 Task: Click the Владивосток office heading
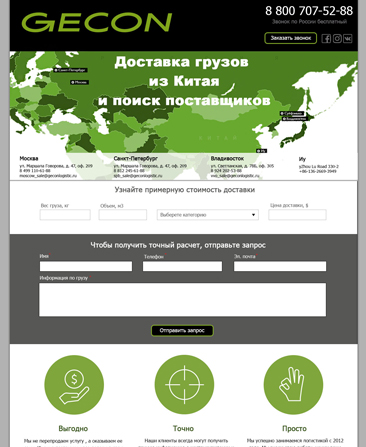click(x=227, y=158)
